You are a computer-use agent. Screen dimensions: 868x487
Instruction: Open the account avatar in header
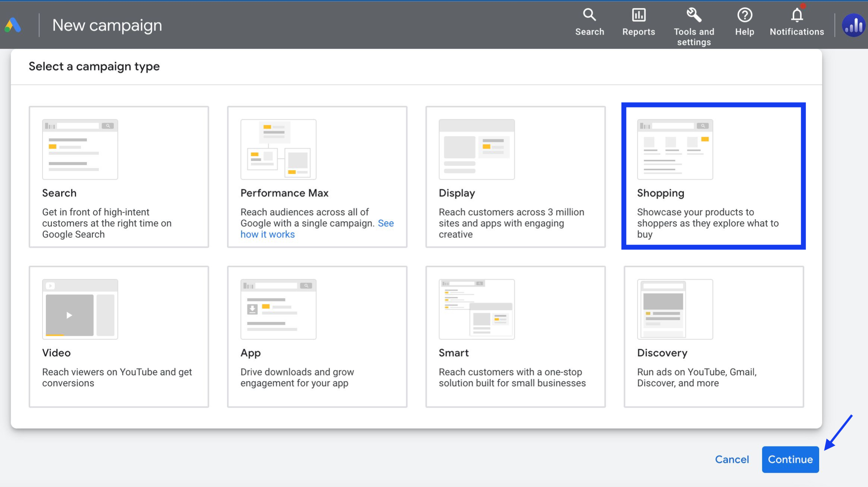(x=853, y=25)
